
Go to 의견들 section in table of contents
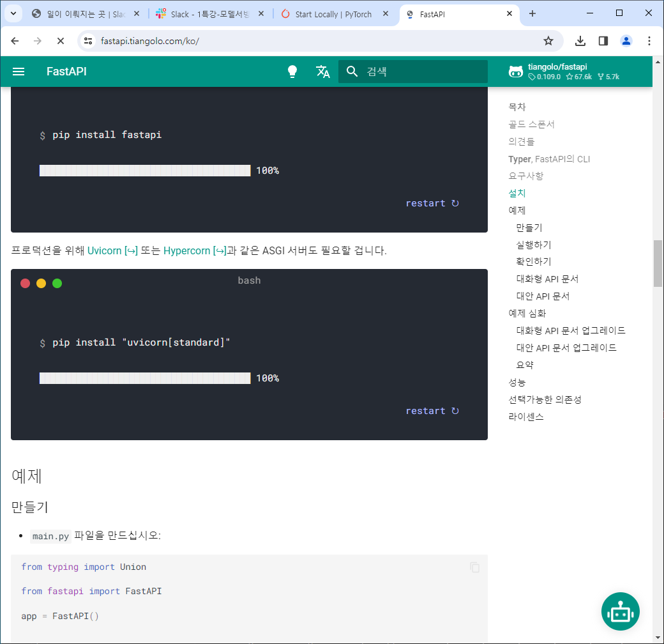click(x=521, y=141)
